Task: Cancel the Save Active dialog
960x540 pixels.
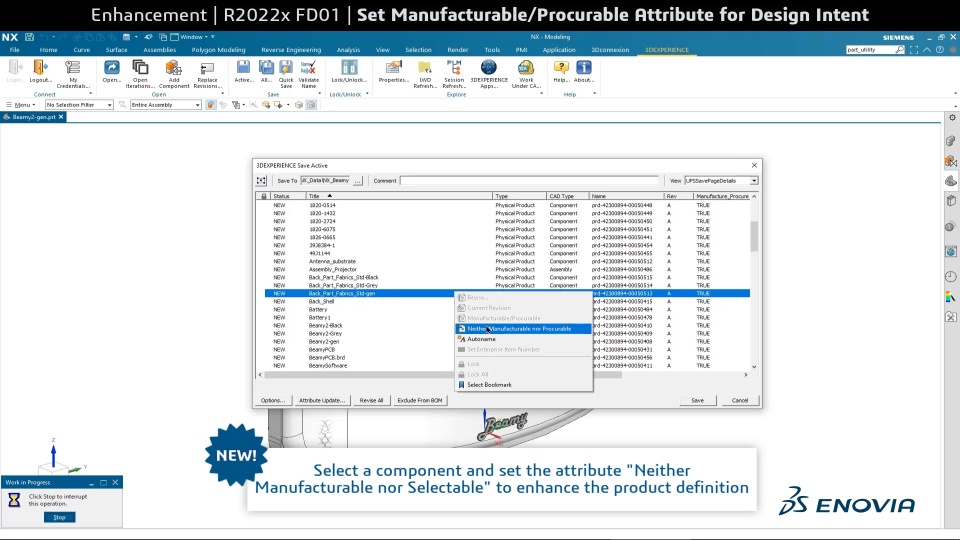Action: click(740, 400)
